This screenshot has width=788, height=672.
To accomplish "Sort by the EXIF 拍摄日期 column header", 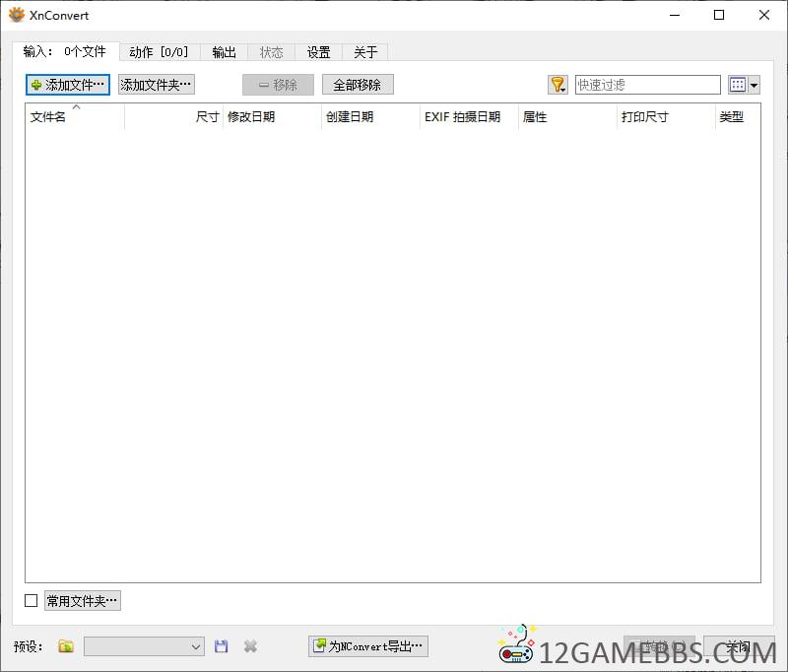I will click(x=469, y=116).
